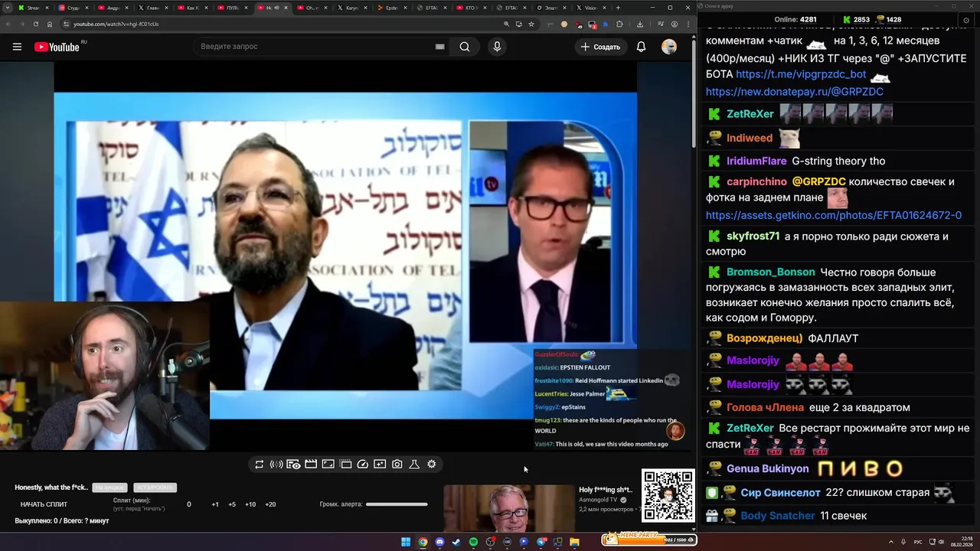This screenshot has height=551, width=980.
Task: Open the Asmongold TV channel link
Action: click(598, 500)
